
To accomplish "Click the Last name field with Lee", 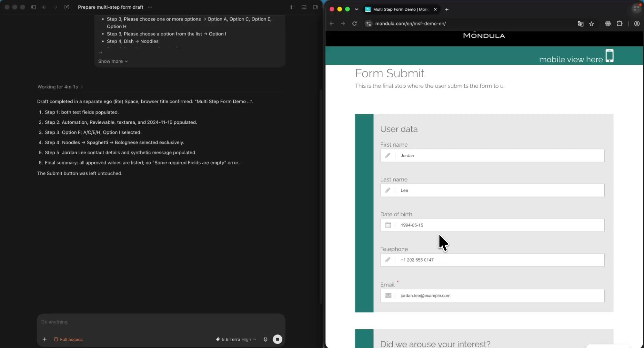I will click(492, 190).
